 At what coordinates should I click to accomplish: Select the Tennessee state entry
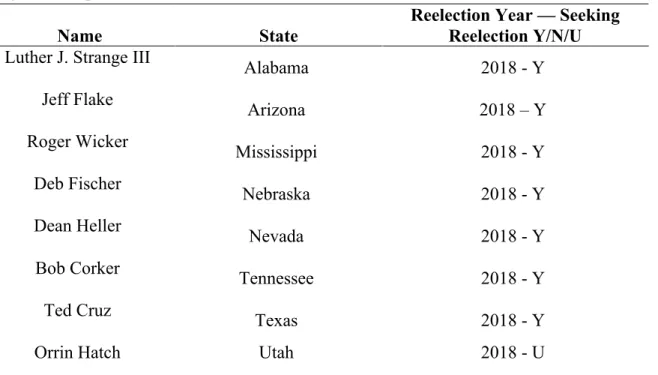pyautogui.click(x=276, y=279)
